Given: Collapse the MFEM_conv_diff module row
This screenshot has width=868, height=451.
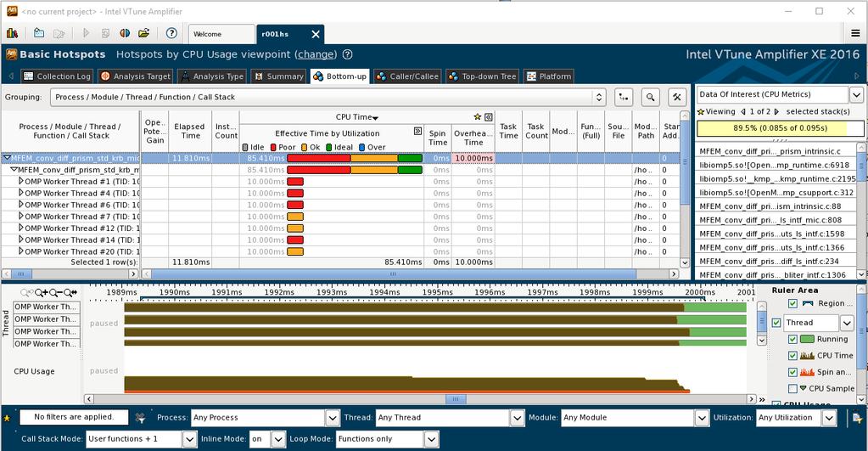Looking at the screenshot, I should tap(14, 170).
